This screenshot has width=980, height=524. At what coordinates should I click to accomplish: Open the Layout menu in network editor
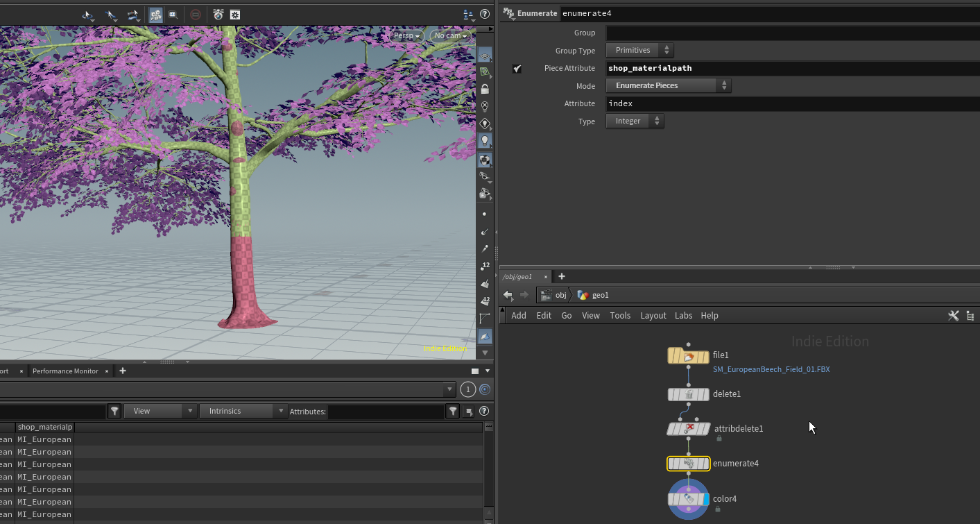tap(653, 316)
